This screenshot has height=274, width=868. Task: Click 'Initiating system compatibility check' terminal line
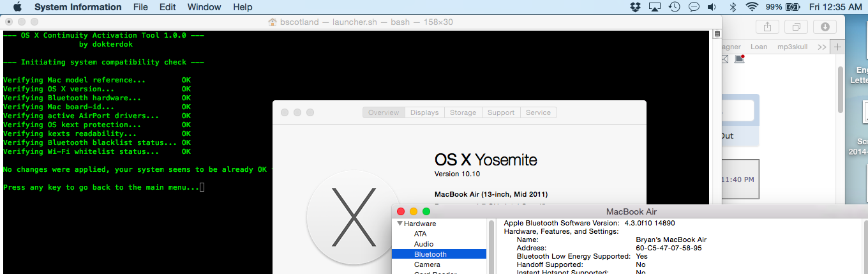pyautogui.click(x=104, y=63)
